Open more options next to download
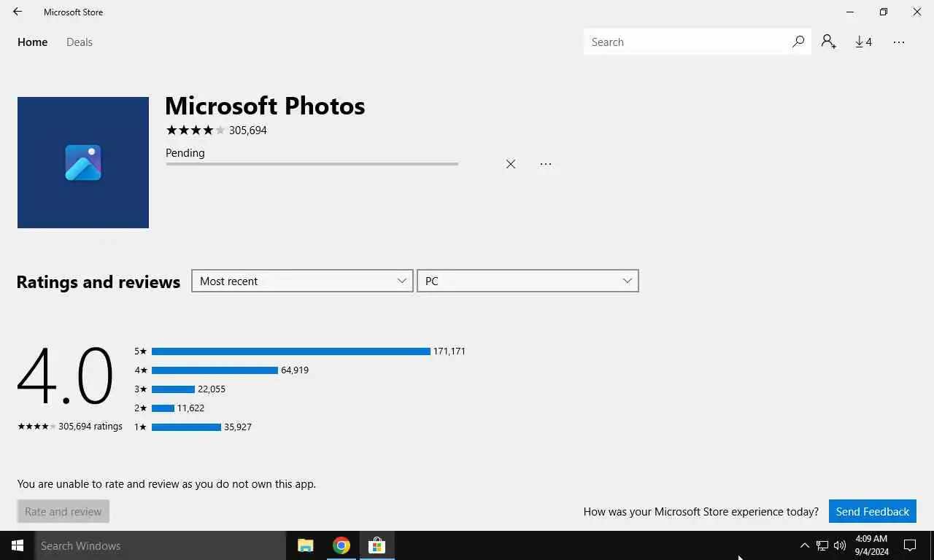Screen dimensions: 934x560 (x=546, y=164)
